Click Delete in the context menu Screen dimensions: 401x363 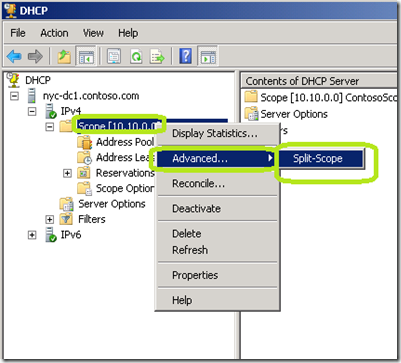(217, 234)
